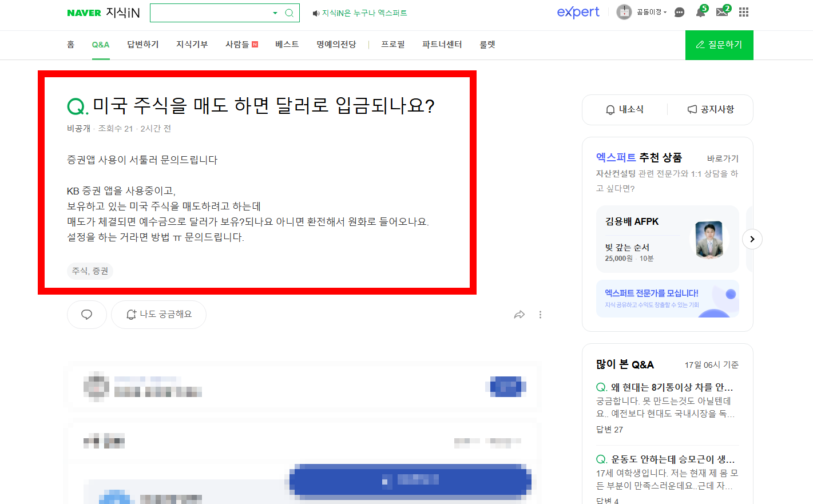Image resolution: width=813 pixels, height=504 pixels.
Task: Click the next arrow on expert carousel
Action: [752, 239]
